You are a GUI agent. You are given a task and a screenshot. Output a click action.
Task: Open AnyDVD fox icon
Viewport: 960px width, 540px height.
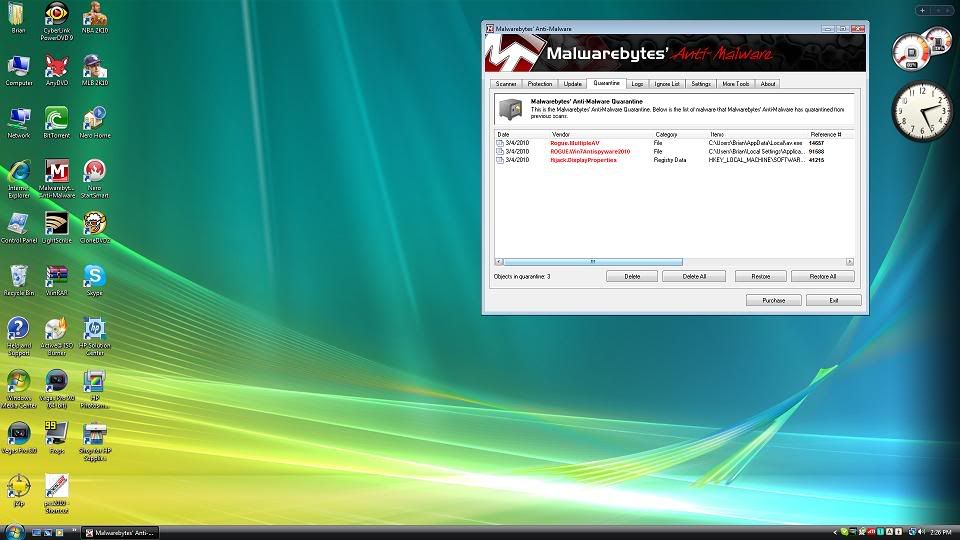click(x=56, y=70)
